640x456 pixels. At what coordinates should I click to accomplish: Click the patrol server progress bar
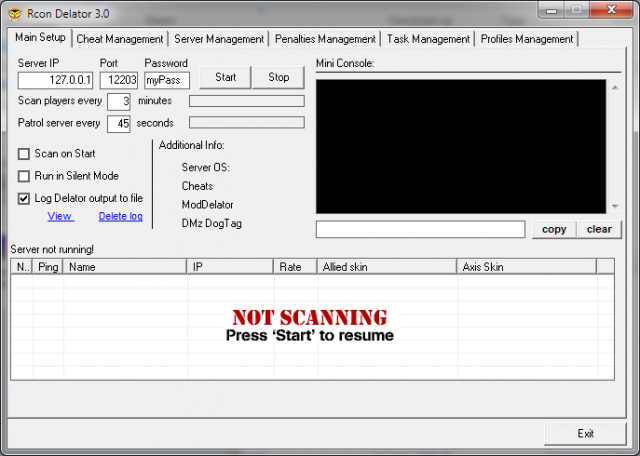[x=247, y=122]
